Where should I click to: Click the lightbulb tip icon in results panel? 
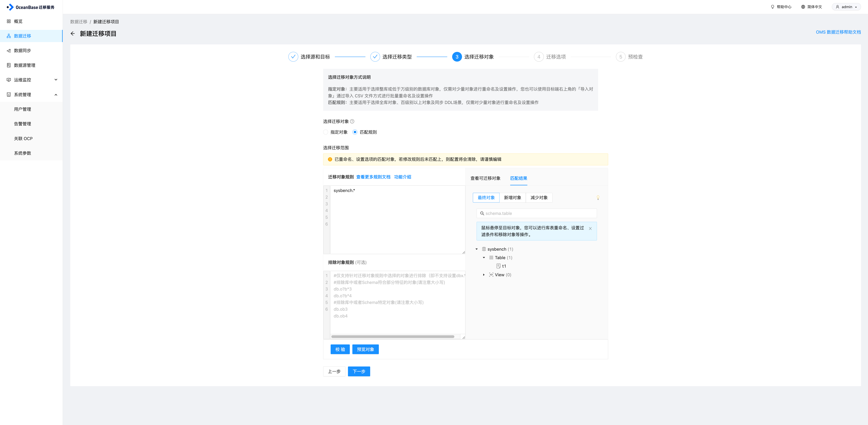point(598,198)
